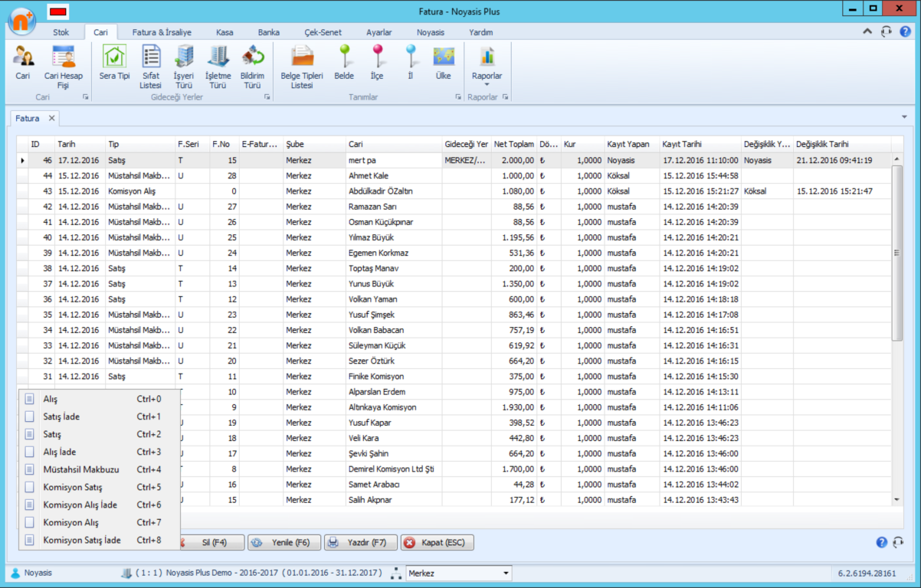Click the red flag quick-access icon
Viewport: 921px width, 588px height.
(57, 11)
